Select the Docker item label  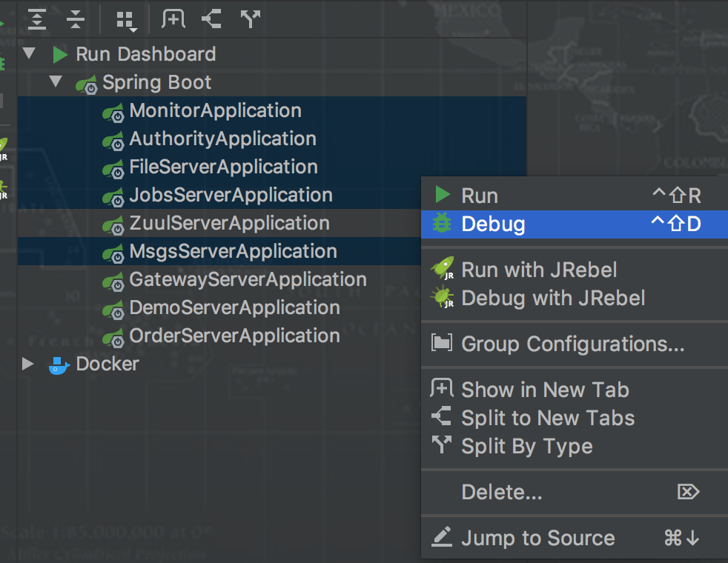107,364
